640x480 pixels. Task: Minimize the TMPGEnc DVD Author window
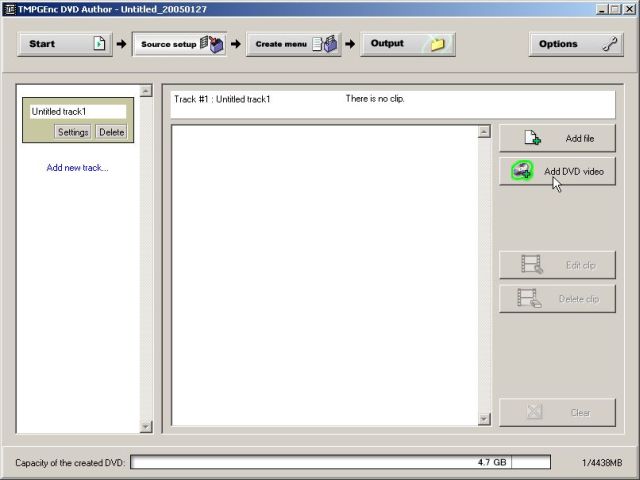tap(601, 9)
